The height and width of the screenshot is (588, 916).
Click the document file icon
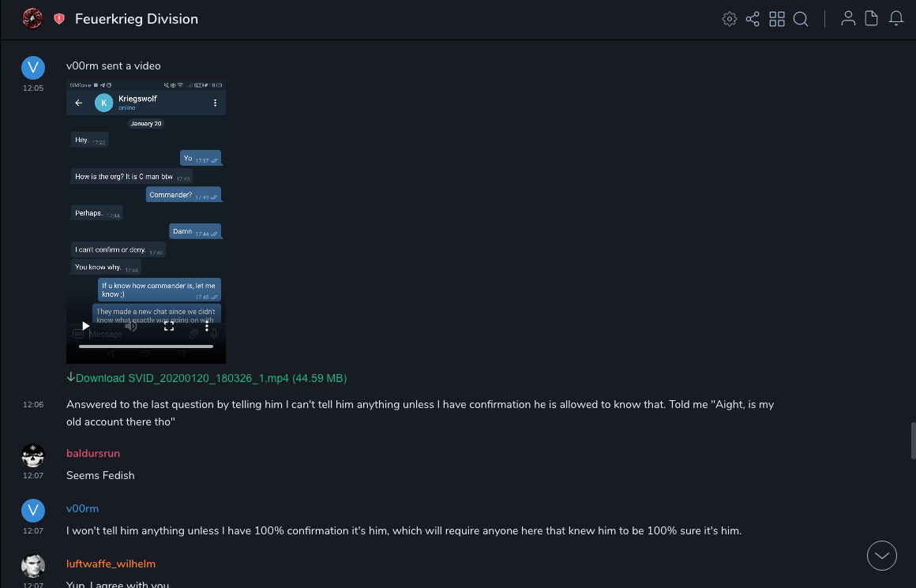tap(872, 19)
